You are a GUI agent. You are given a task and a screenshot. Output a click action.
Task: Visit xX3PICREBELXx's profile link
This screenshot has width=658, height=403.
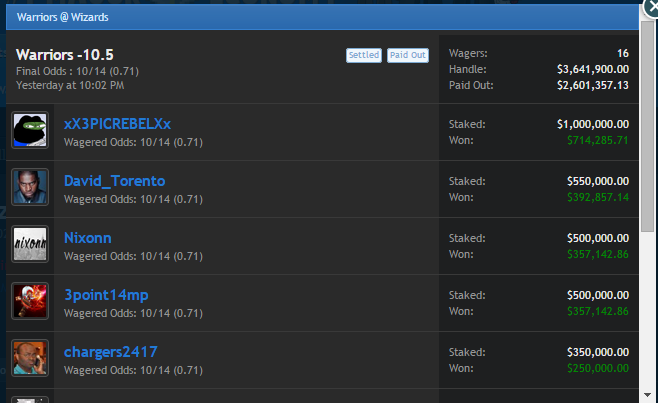[x=118, y=124]
